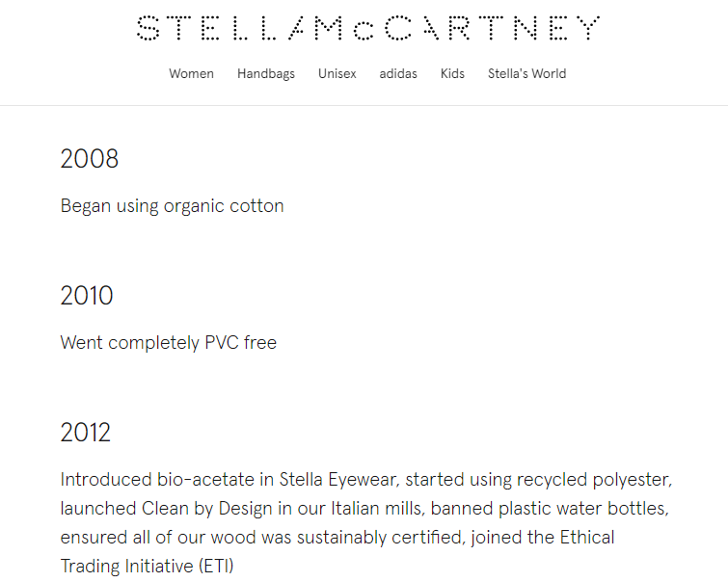Open the Women menu
This screenshot has height=582, width=728.
click(x=191, y=74)
